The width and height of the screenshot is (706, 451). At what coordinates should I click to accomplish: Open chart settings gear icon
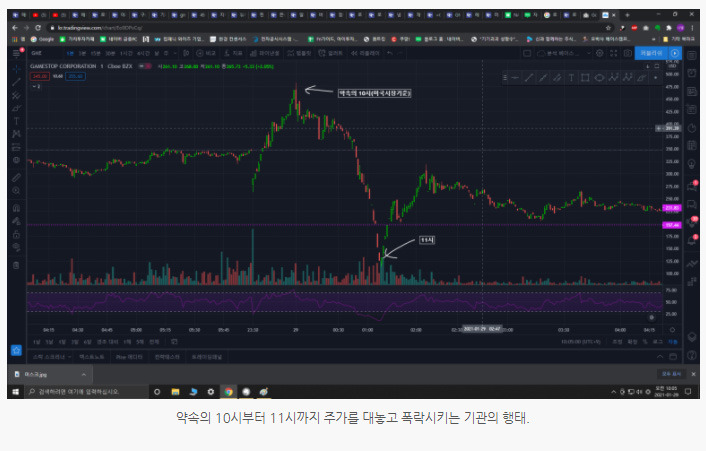coord(600,53)
